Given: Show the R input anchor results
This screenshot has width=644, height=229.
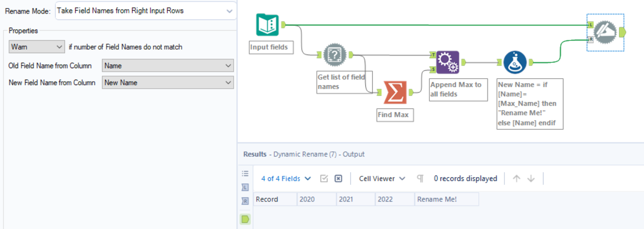Looking at the screenshot, I should pyautogui.click(x=245, y=201).
